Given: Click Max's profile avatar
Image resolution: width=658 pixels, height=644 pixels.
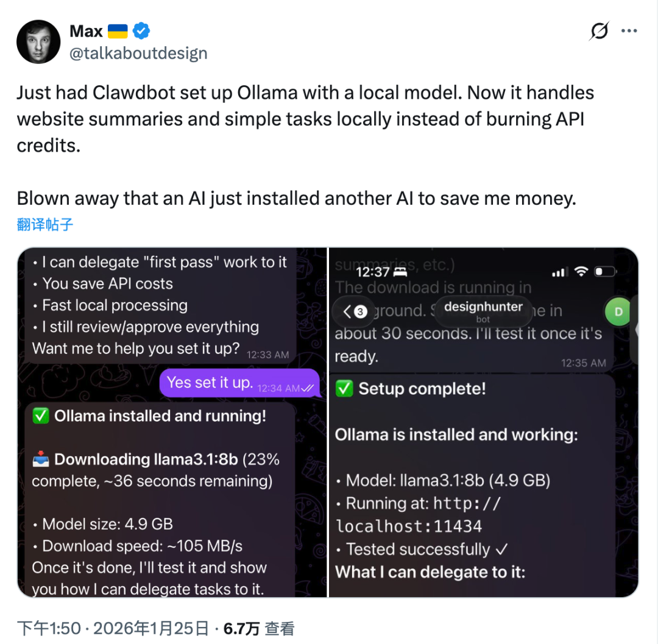Looking at the screenshot, I should click(x=38, y=41).
